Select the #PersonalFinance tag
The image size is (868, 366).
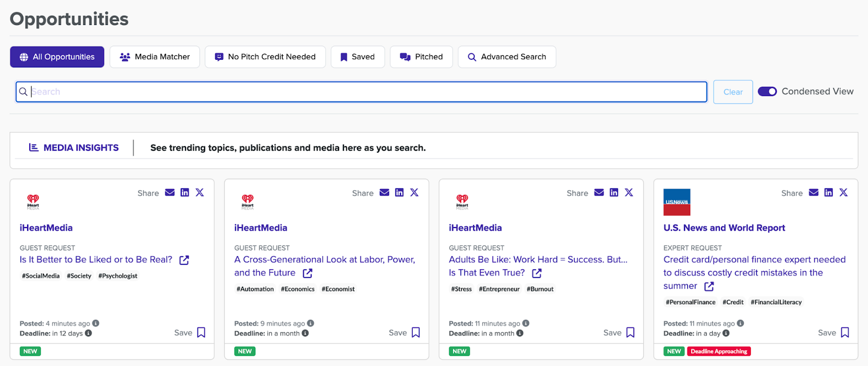(x=691, y=302)
